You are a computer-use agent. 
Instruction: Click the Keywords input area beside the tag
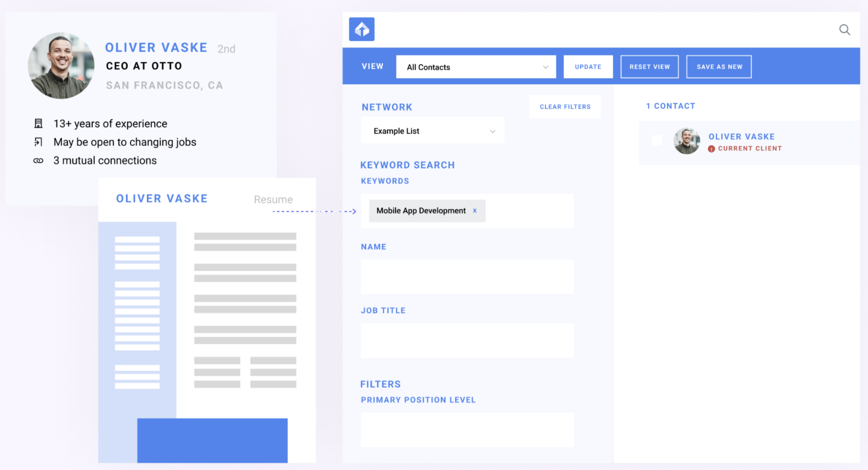pyautogui.click(x=529, y=211)
